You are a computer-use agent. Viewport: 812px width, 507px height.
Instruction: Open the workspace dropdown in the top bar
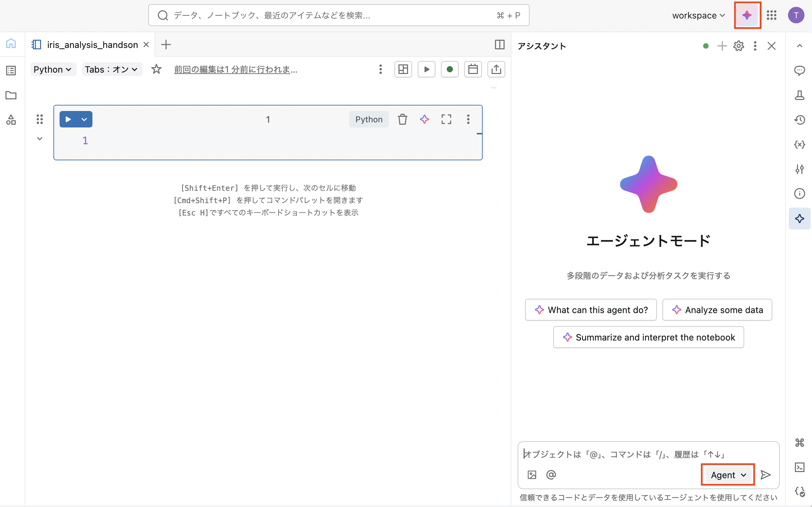tap(698, 15)
